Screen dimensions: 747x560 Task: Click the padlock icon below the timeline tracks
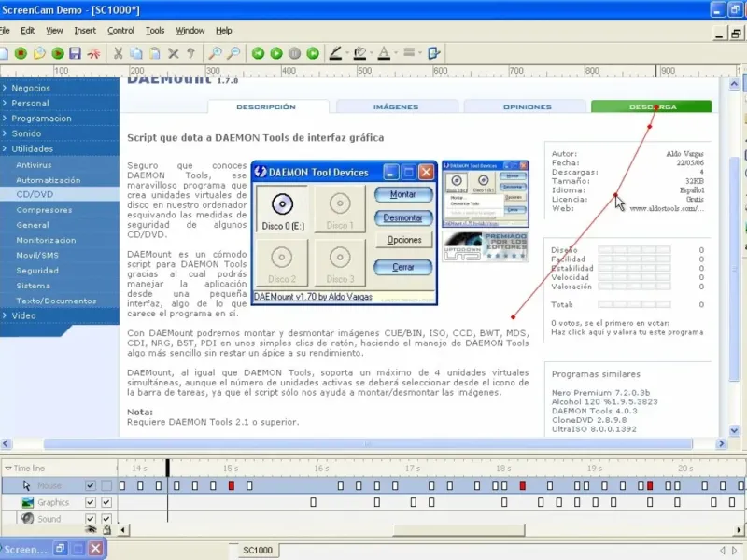click(x=106, y=529)
